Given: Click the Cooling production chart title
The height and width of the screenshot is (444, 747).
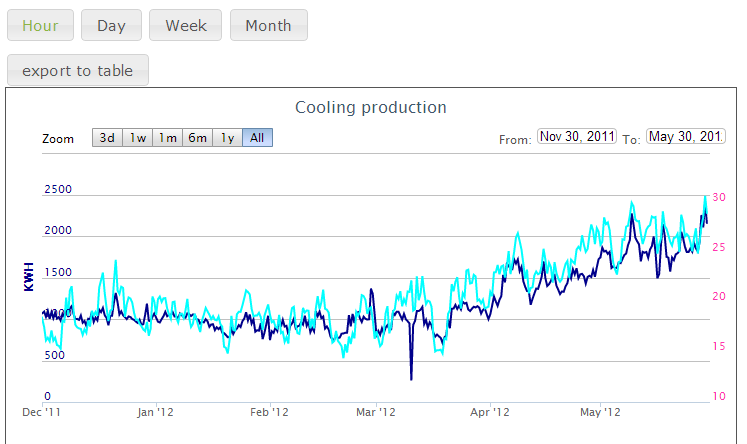Looking at the screenshot, I should 371,108.
